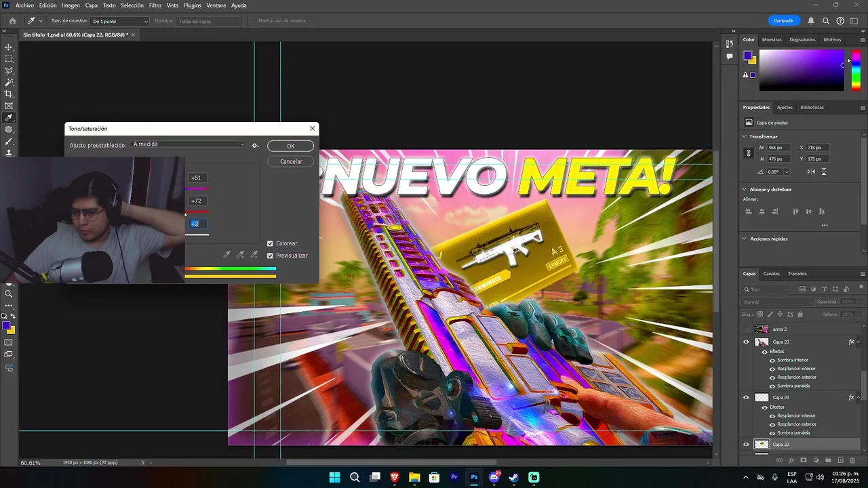Click OK in Tono/saturación dialog
Image resolution: width=868 pixels, height=488 pixels.
tap(290, 146)
